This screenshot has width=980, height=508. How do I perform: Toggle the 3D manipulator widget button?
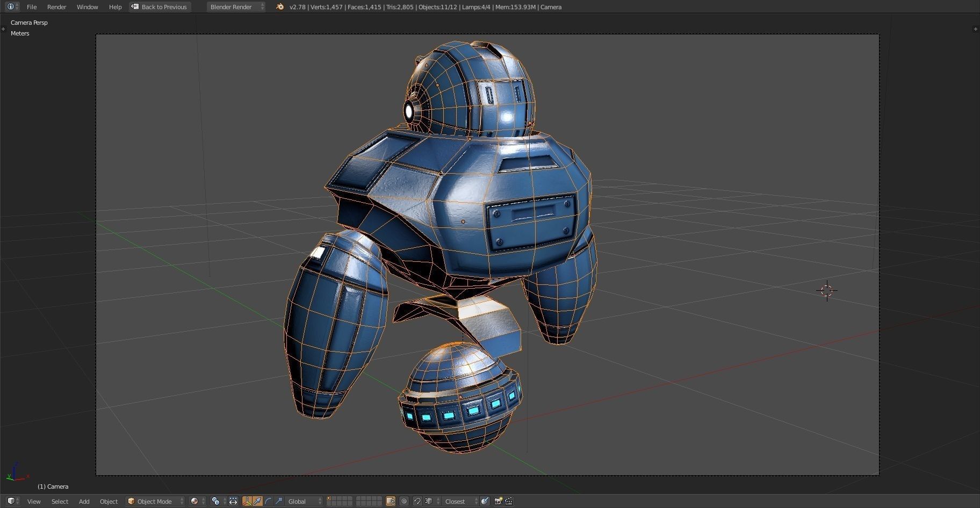247,501
